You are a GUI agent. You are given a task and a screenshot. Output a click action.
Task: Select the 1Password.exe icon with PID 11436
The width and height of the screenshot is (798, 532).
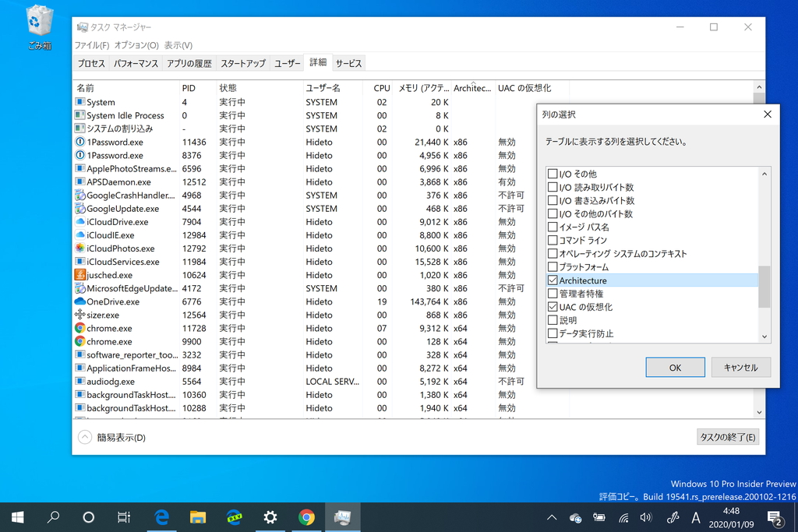point(80,142)
